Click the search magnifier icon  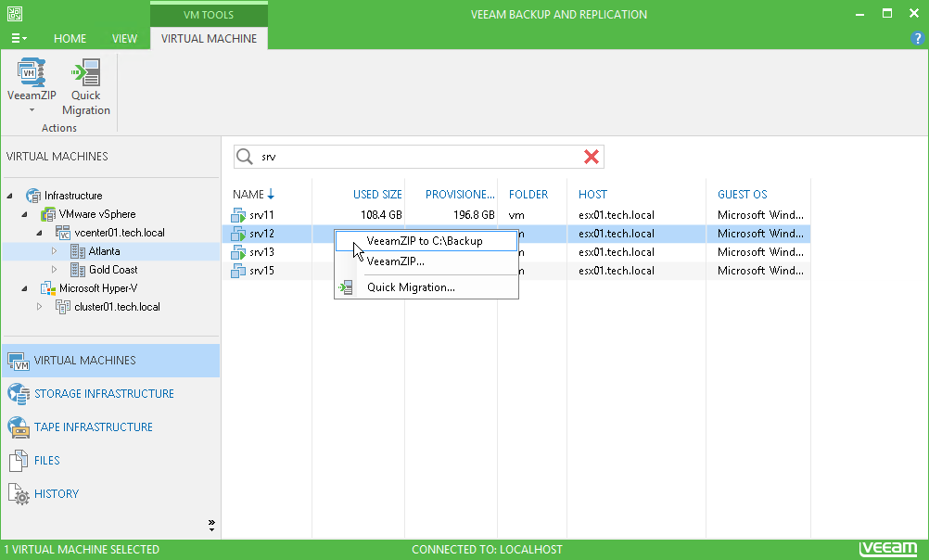[x=244, y=157]
